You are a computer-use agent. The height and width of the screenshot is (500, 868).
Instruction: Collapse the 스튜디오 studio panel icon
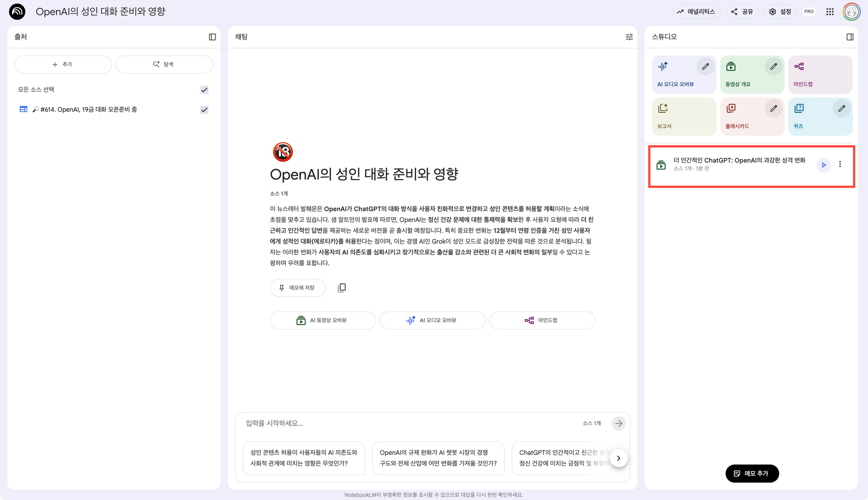click(850, 37)
